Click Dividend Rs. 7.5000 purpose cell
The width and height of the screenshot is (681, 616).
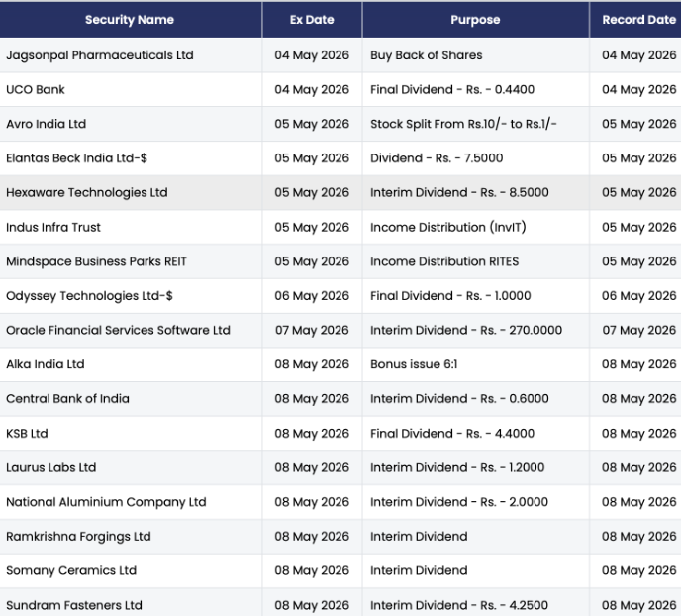click(437, 158)
